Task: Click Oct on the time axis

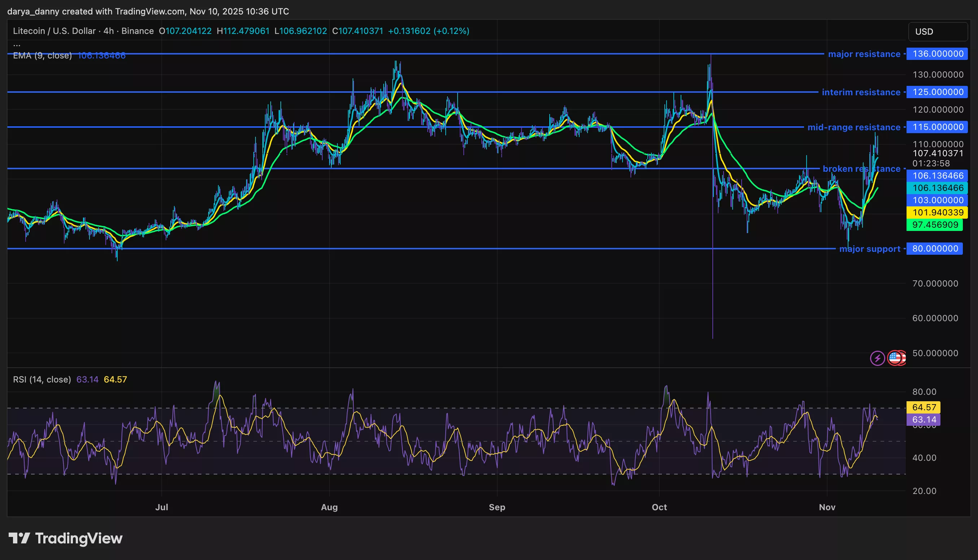Action: (659, 507)
